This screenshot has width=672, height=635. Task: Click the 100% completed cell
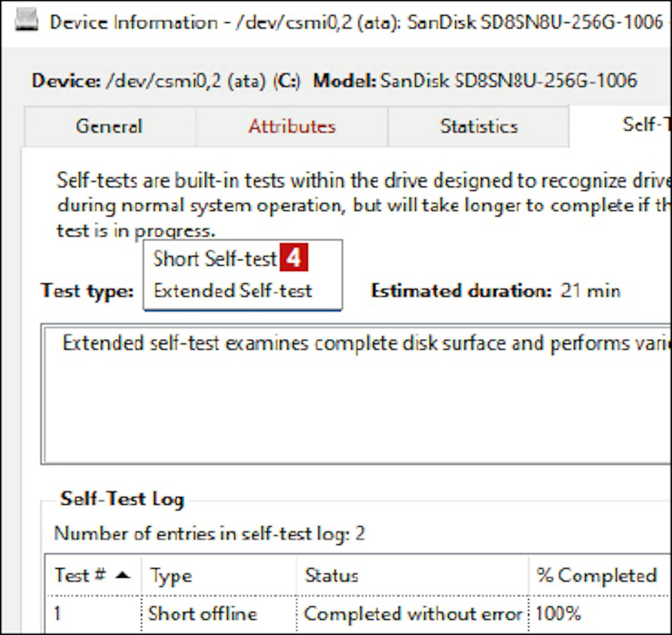point(558,614)
